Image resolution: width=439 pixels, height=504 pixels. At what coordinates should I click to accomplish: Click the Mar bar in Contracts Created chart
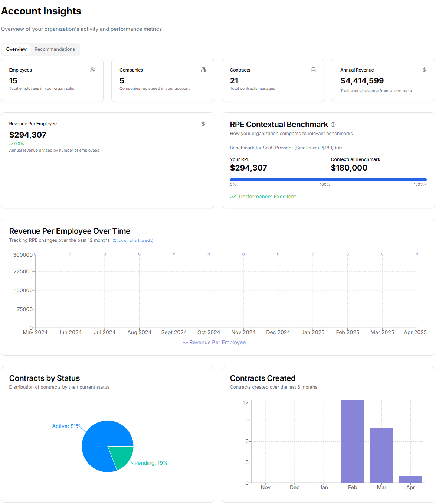[x=381, y=455]
